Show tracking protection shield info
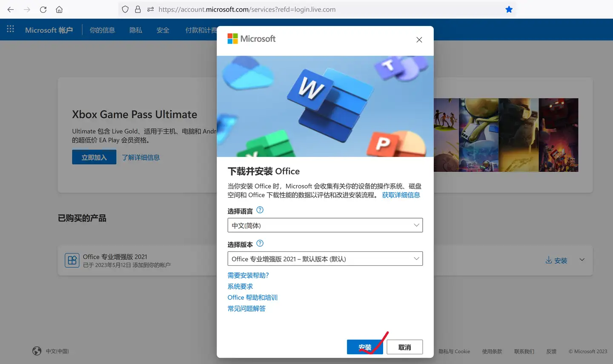The image size is (613, 364). (125, 9)
